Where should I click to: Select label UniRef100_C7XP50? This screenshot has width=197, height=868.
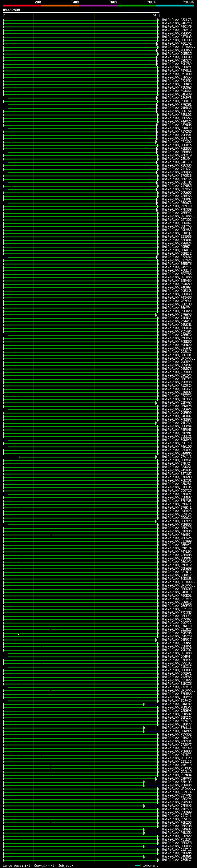(177, 81)
